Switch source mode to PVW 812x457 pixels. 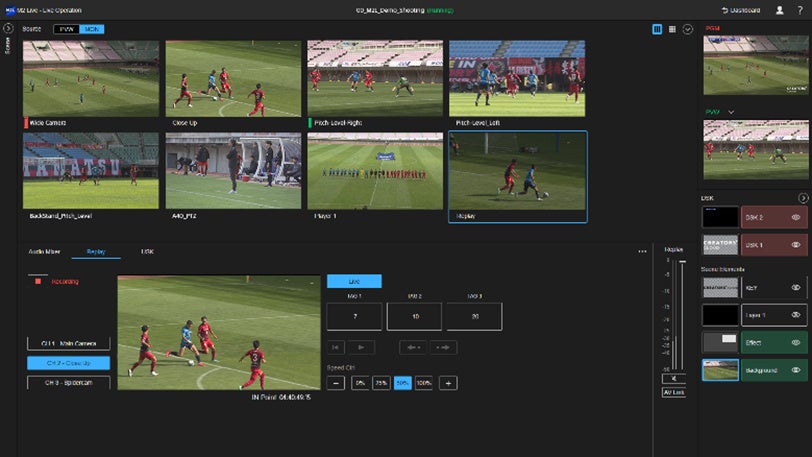(66, 29)
